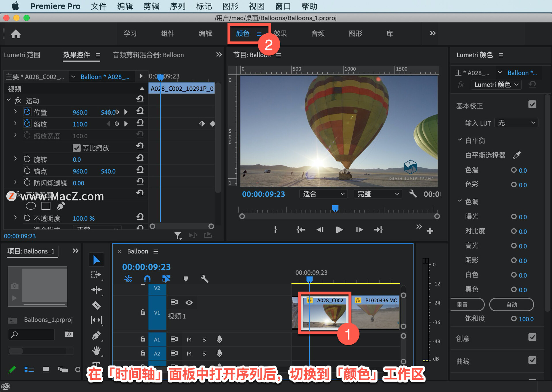Open Audio Clip Mixer tab

coord(148,55)
